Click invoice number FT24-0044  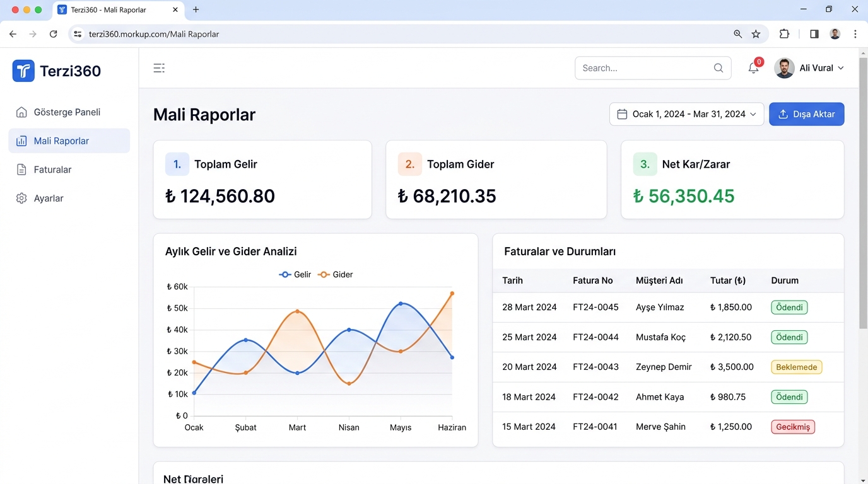(x=595, y=337)
